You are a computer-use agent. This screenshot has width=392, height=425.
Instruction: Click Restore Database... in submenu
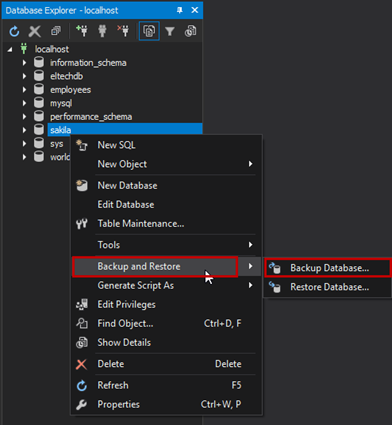pyautogui.click(x=327, y=287)
